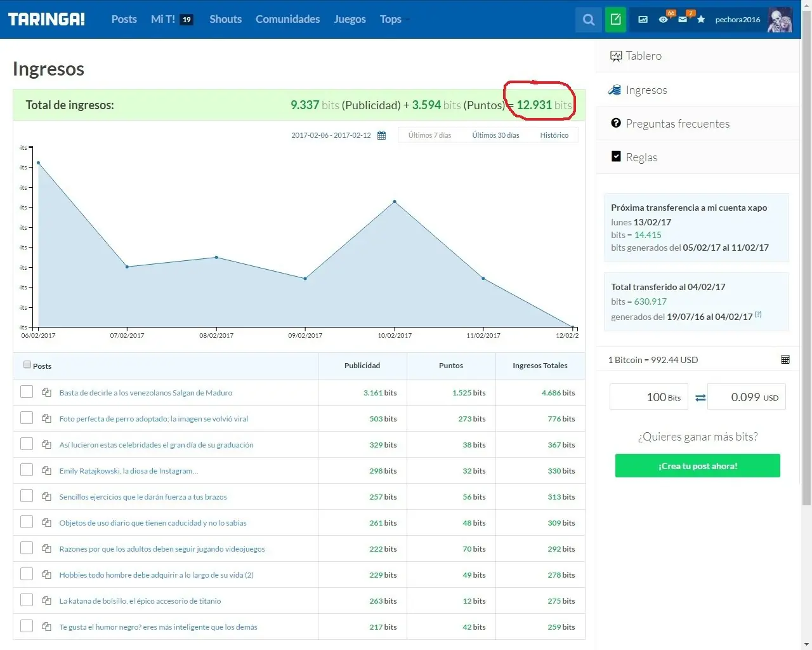View notifications via the eye icon
812x650 pixels.
(x=663, y=20)
